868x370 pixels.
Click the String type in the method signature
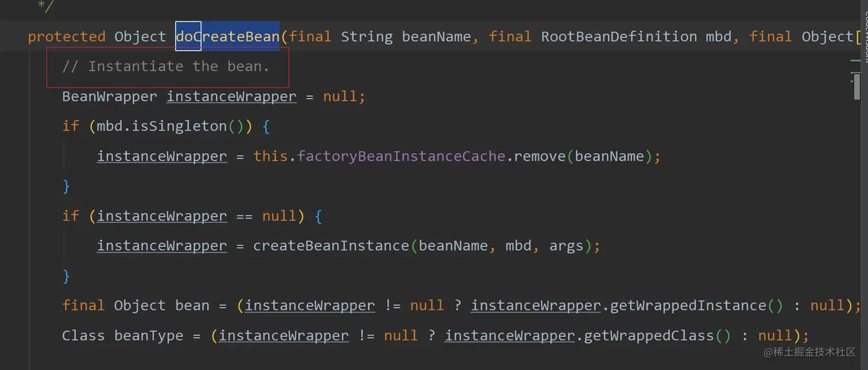pyautogui.click(x=367, y=36)
